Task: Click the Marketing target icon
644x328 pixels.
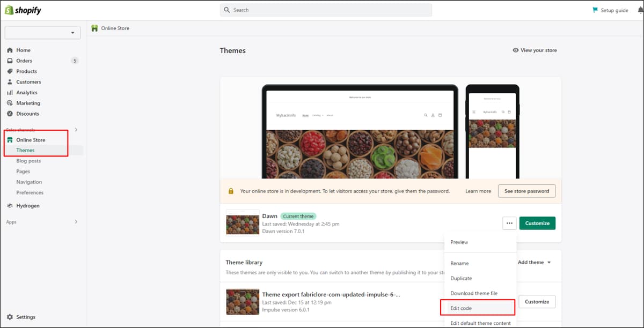Action: point(10,103)
